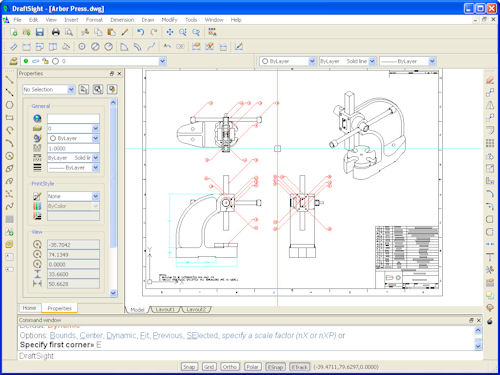Switch to the Model tab
This screenshot has height=375, width=500.
click(x=137, y=310)
